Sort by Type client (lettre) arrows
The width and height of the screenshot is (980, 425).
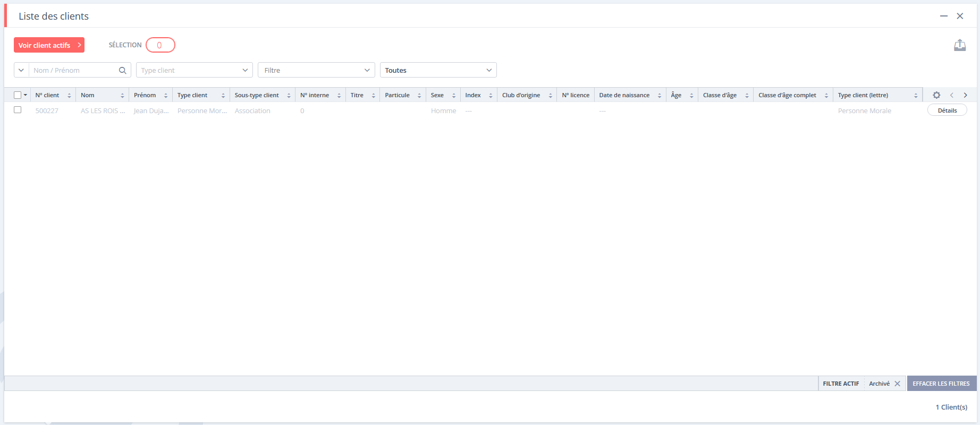[x=916, y=96]
